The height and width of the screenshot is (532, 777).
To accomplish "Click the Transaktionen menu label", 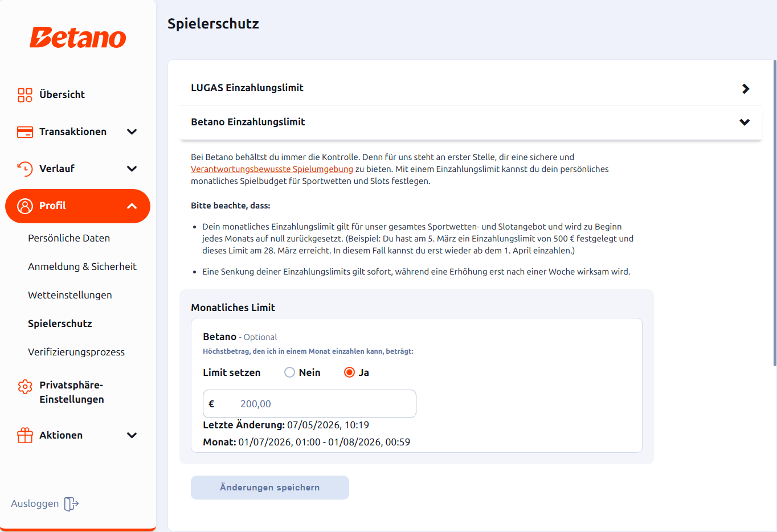I will (x=73, y=132).
